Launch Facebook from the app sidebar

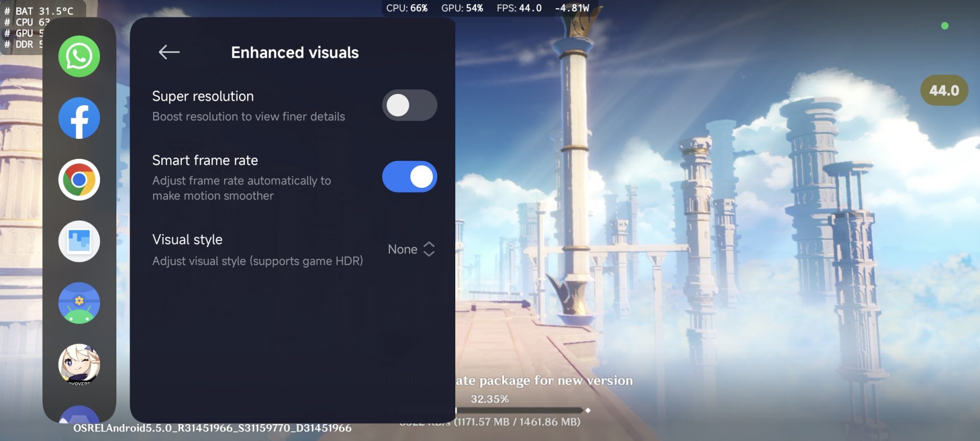tap(79, 118)
